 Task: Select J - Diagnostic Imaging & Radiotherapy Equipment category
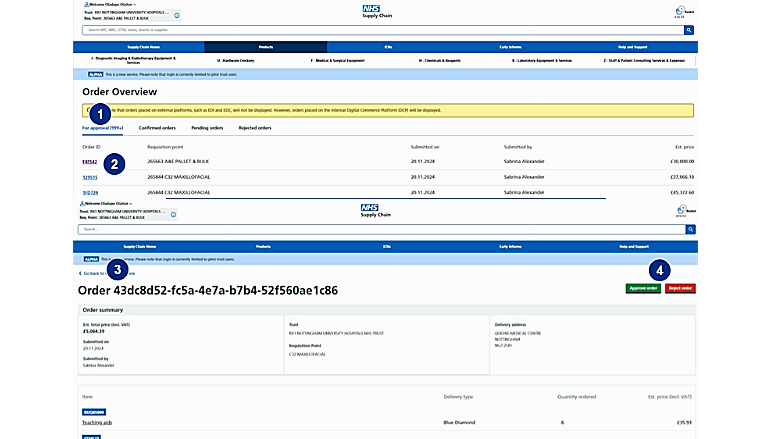(133, 60)
